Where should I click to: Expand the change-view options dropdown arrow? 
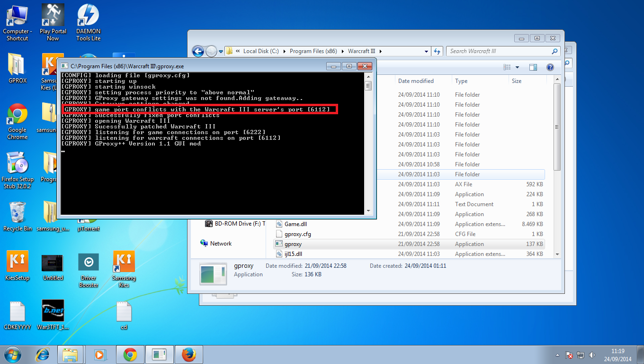(517, 67)
